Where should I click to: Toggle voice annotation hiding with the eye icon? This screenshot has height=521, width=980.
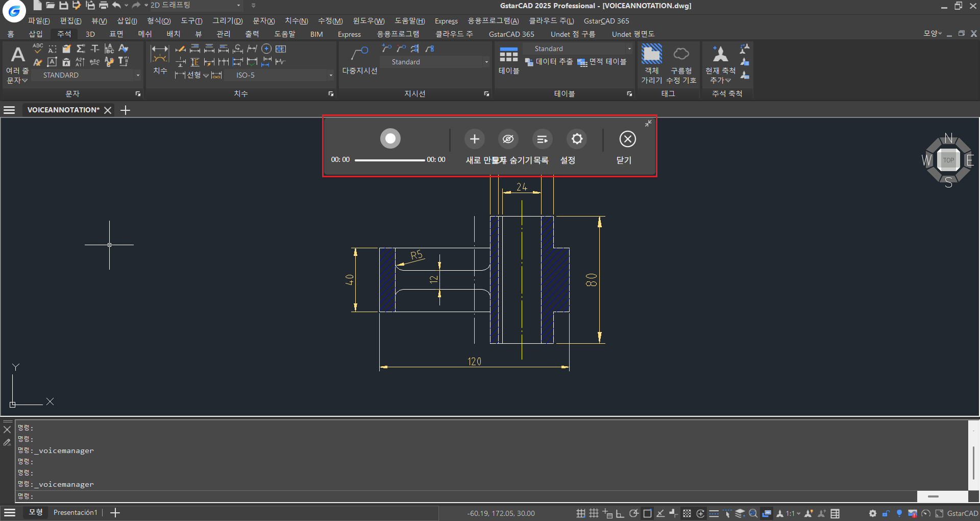click(x=508, y=139)
